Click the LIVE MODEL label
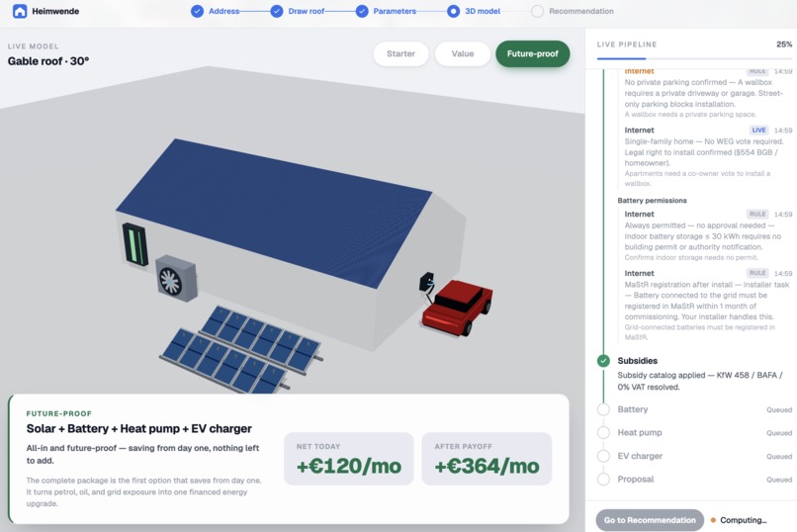Image resolution: width=797 pixels, height=532 pixels. point(33,46)
